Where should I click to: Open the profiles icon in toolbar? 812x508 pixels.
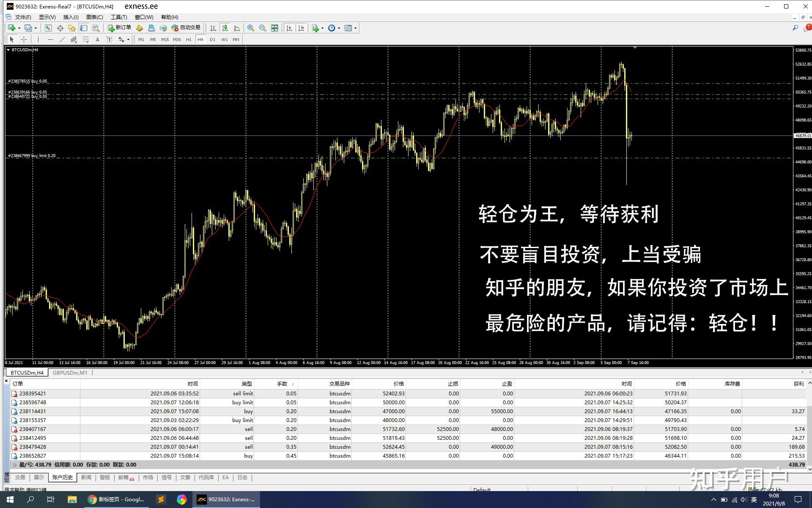click(28, 28)
